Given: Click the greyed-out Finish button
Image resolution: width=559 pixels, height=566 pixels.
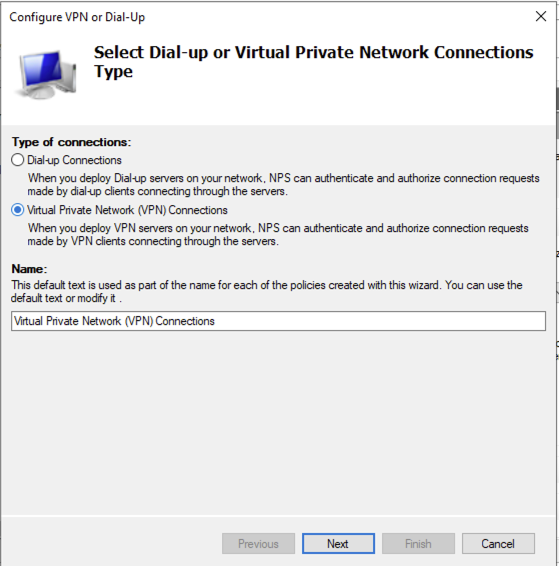Looking at the screenshot, I should pos(418,543).
